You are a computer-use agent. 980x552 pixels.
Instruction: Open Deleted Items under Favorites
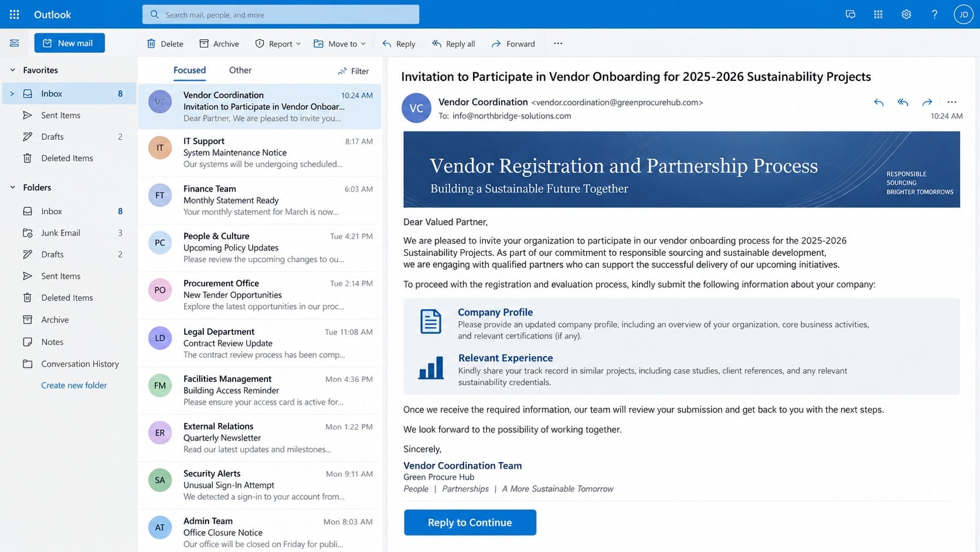pos(69,158)
